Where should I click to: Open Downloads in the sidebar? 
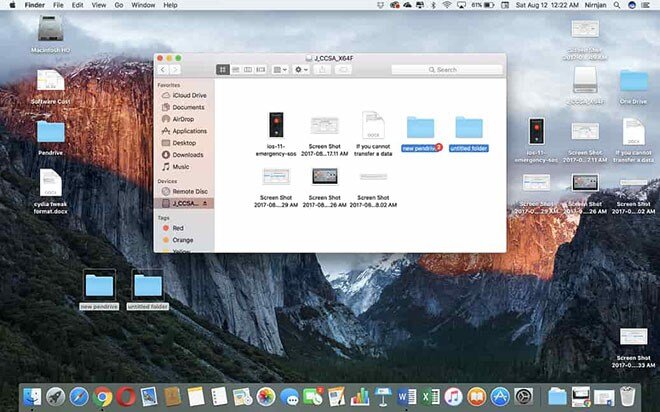pyautogui.click(x=184, y=155)
